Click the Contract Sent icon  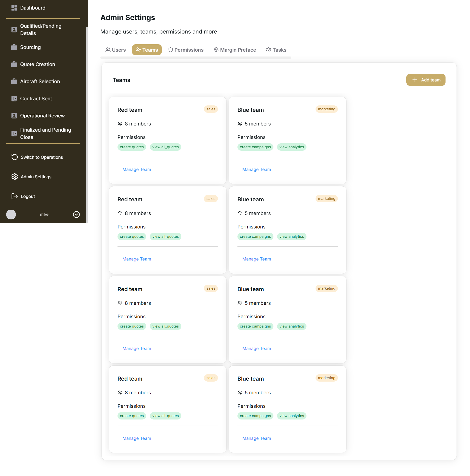[14, 98]
